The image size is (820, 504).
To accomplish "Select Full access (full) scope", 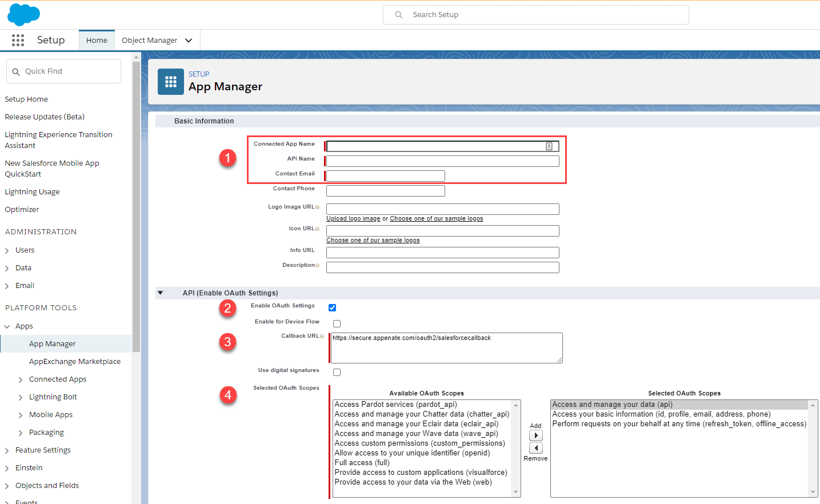I will click(362, 463).
